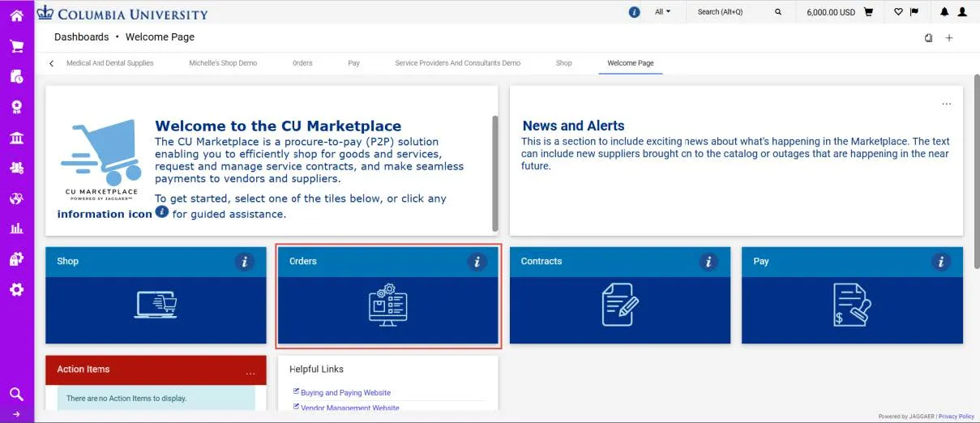The width and height of the screenshot is (980, 423).
Task: Click the info icon on Pay tile
Action: (941, 262)
